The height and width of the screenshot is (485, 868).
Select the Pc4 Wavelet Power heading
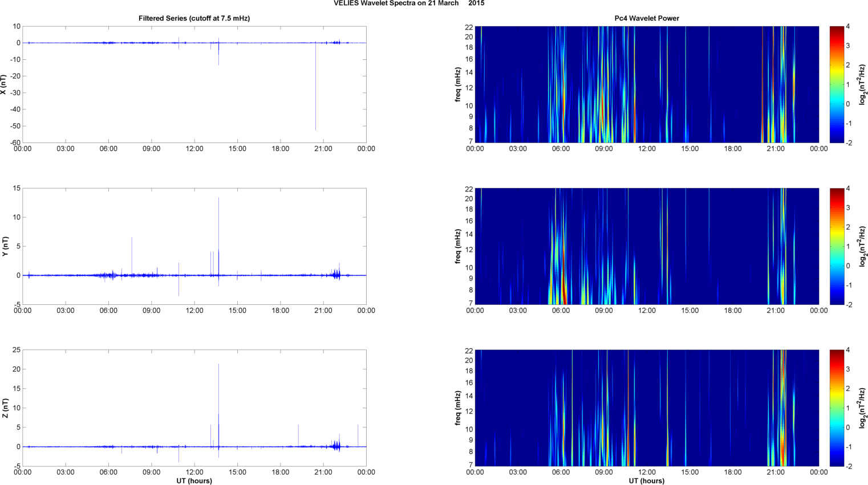point(646,18)
